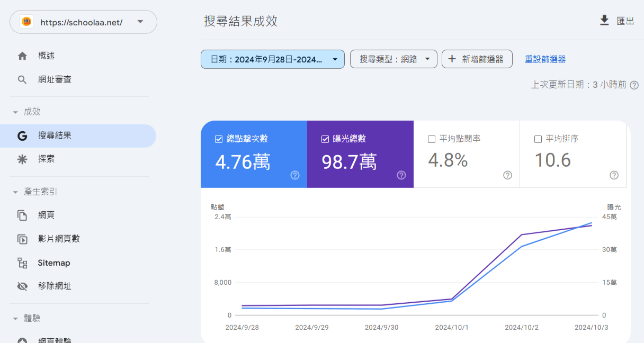Open 網址審查 search icon in sidebar
Screen dimensions: 644x343
pyautogui.click(x=22, y=80)
